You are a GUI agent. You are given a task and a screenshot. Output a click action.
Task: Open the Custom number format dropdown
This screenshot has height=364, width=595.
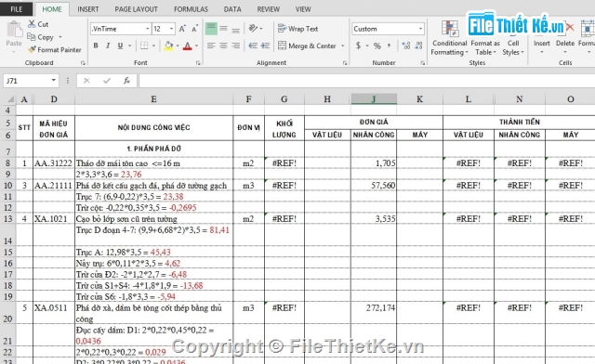[420, 29]
